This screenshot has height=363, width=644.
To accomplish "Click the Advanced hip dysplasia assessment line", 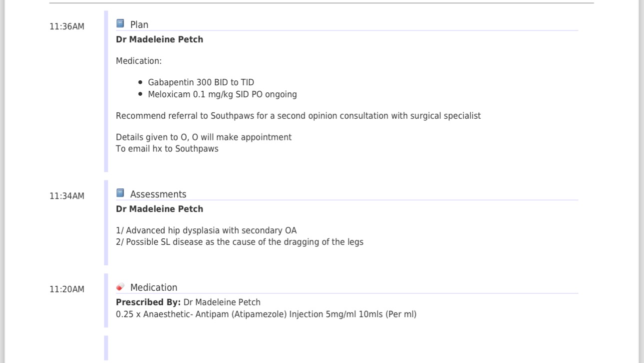I will point(206,230).
